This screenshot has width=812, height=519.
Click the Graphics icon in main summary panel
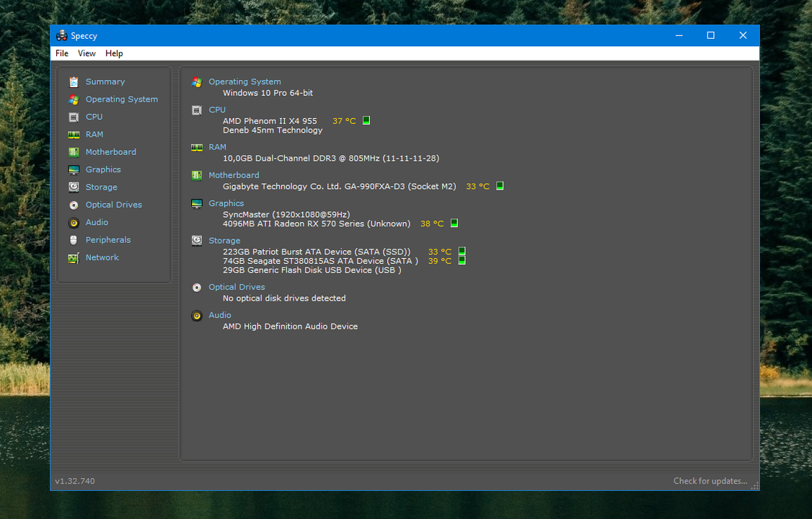[197, 203]
